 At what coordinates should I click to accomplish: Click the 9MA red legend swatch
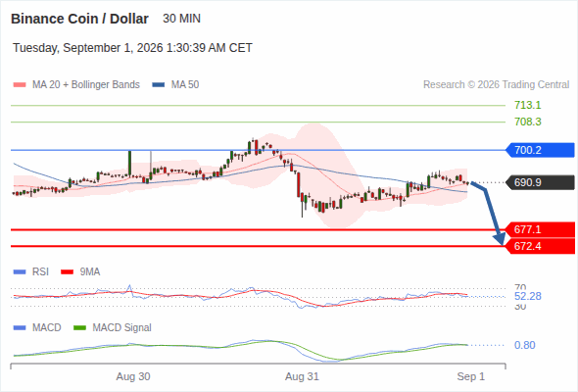pyautogui.click(x=67, y=272)
